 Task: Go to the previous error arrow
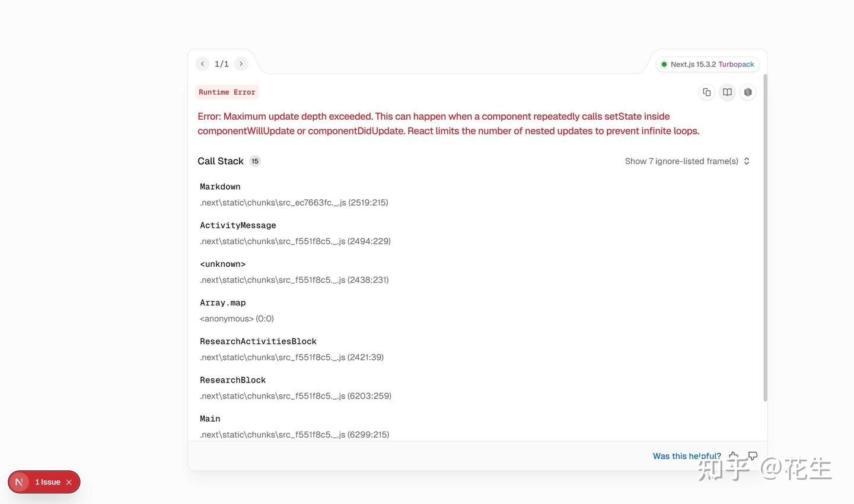[202, 64]
